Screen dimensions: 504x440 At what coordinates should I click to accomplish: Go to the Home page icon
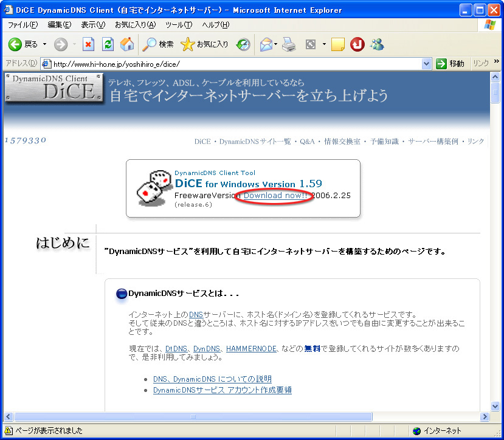(127, 44)
